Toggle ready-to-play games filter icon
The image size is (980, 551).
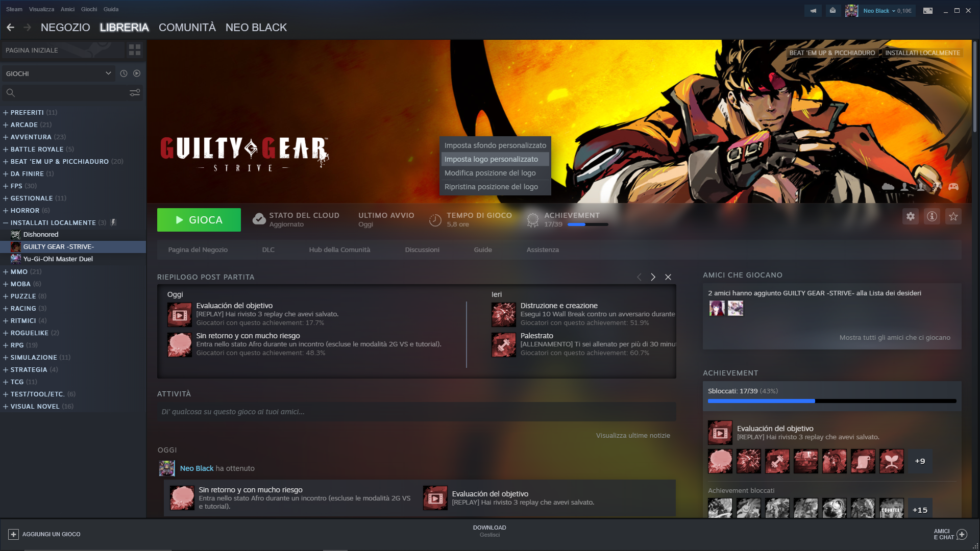(137, 73)
